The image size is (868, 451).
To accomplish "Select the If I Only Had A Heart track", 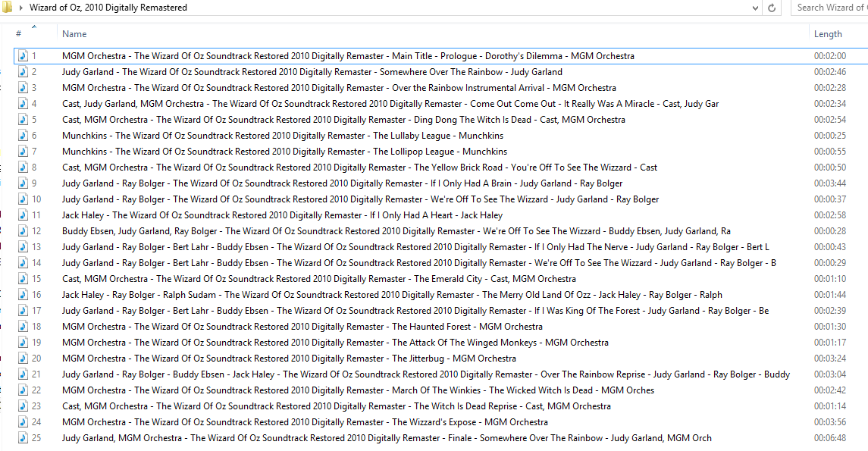I will (x=282, y=215).
